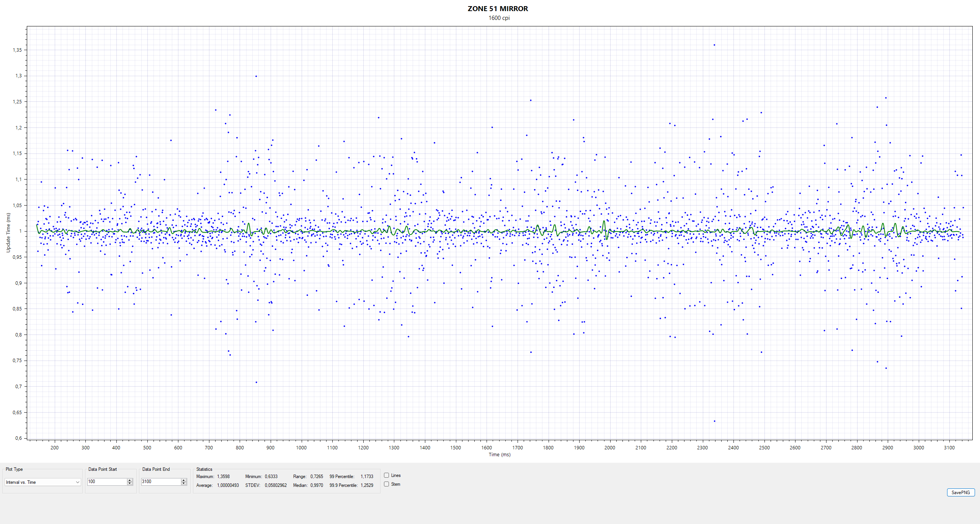
Task: Click the SavePNG button
Action: (961, 493)
